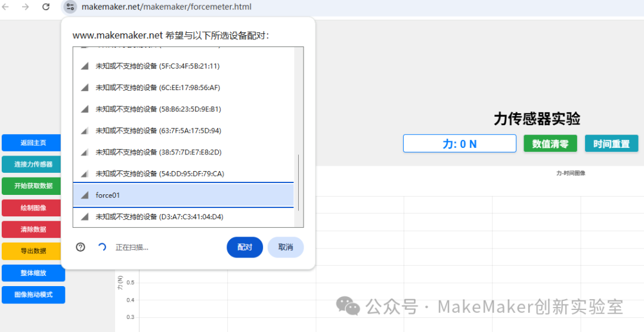Image resolution: width=644 pixels, height=332 pixels.
Task: Click signal icon next to 5F:C3:4F:5B:21:11 device
Action: coord(85,66)
